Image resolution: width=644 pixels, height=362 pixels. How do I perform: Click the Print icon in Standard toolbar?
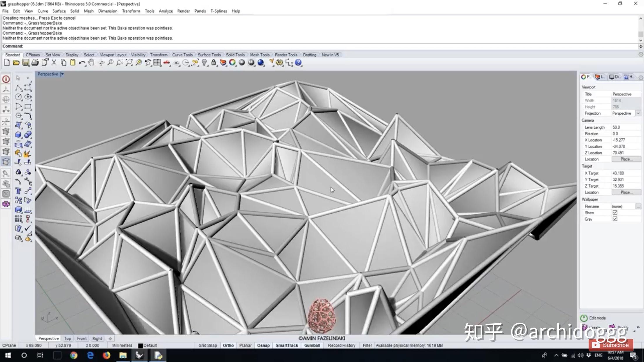click(35, 63)
